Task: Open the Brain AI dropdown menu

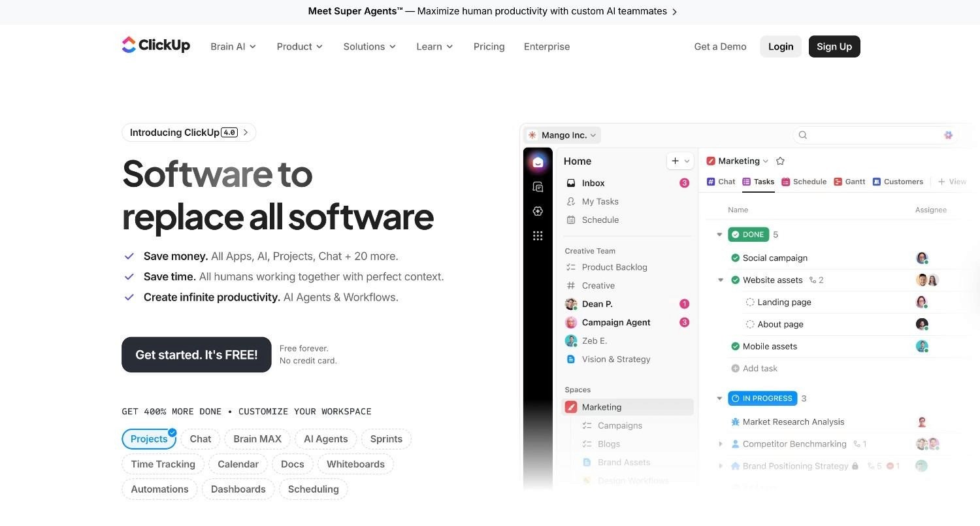Action: [x=233, y=46]
